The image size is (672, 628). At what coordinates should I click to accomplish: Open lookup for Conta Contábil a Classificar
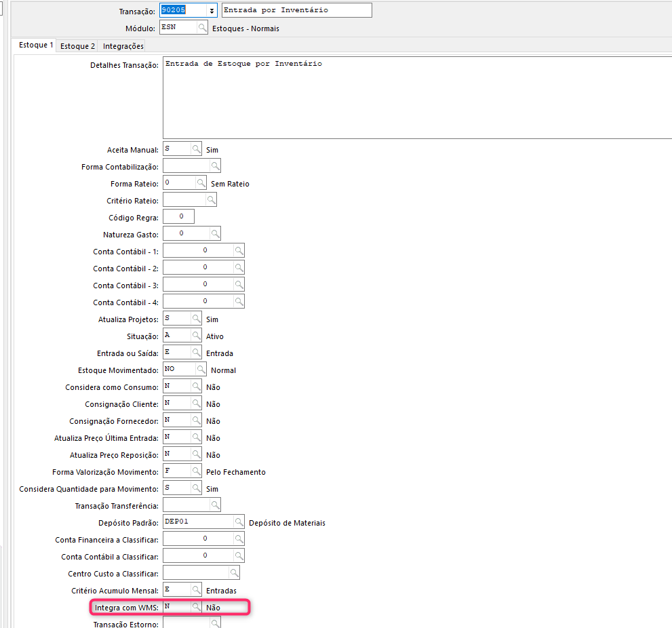pos(239,555)
